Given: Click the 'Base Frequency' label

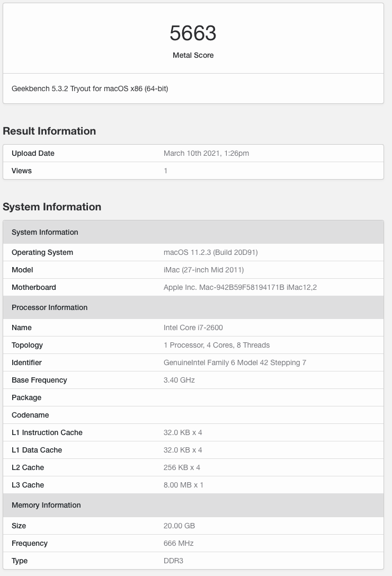Looking at the screenshot, I should pyautogui.click(x=39, y=380).
